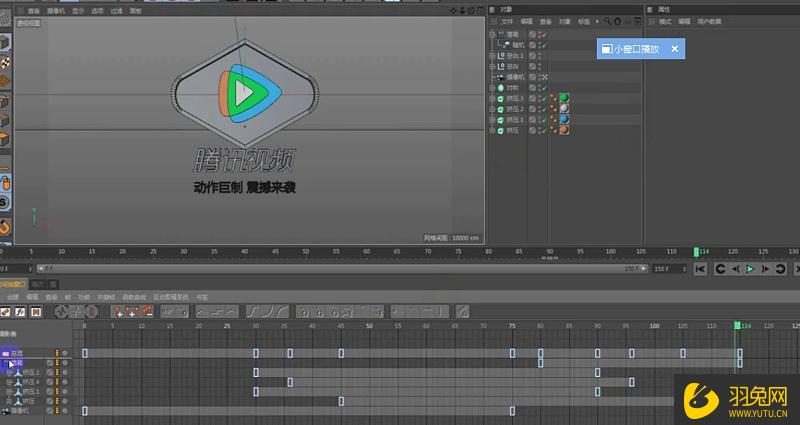This screenshot has height=425, width=800.
Task: Click the 150 F end frame field
Action: coord(668,269)
